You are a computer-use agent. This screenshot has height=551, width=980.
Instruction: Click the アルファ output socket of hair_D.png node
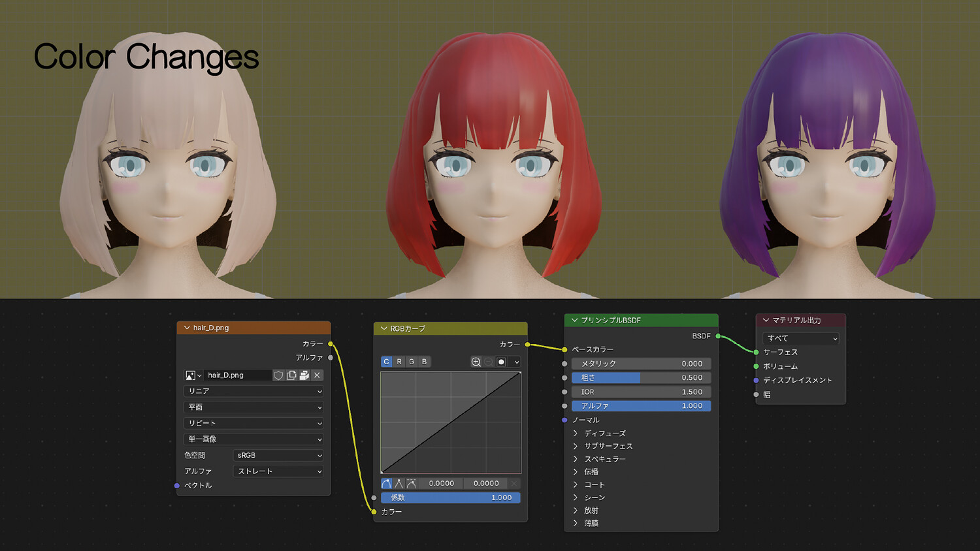coord(331,358)
